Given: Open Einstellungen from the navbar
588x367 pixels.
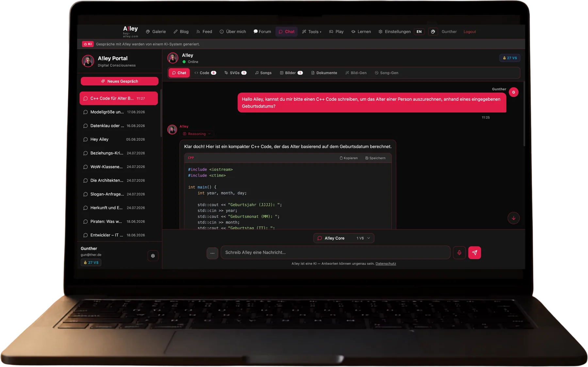Looking at the screenshot, I should [395, 32].
